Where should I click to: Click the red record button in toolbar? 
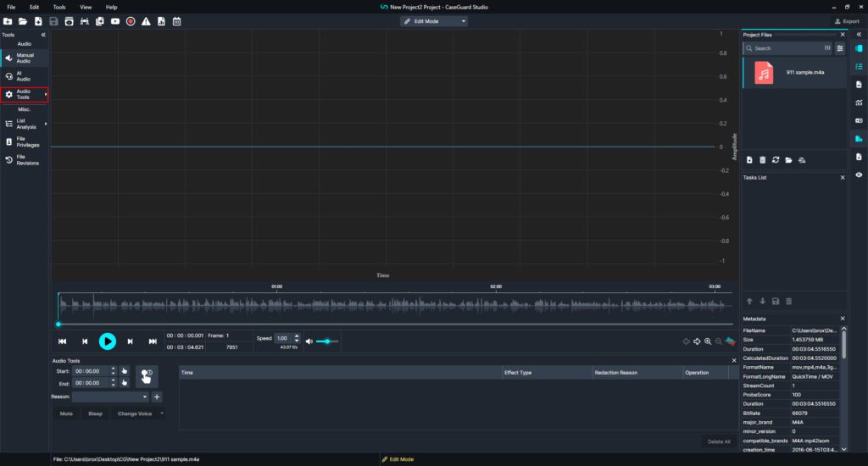131,21
